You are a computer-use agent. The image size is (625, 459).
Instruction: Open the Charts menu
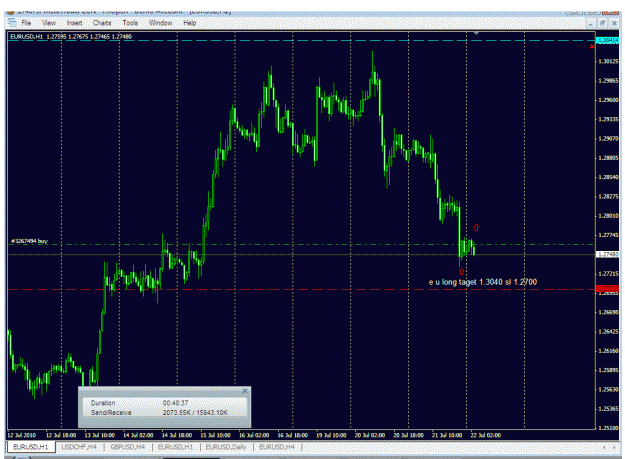point(102,23)
